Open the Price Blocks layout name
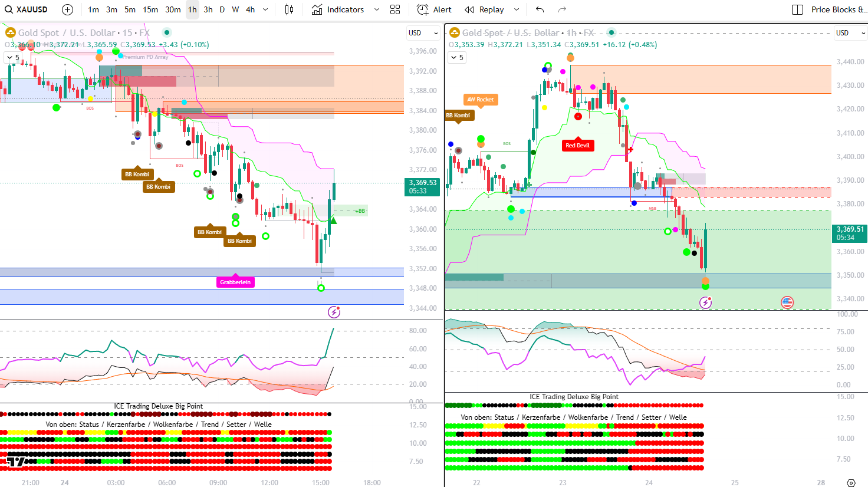 (838, 9)
